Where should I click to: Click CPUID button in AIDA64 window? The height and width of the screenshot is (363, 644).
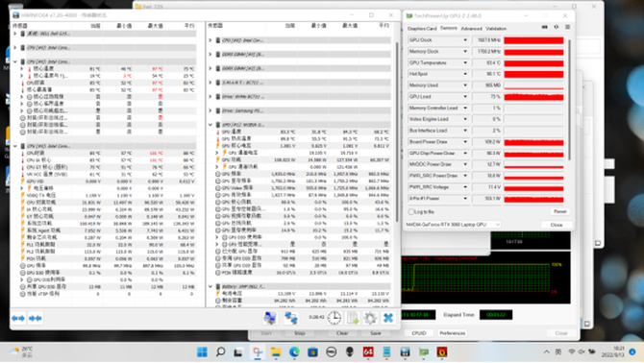pos(419,333)
